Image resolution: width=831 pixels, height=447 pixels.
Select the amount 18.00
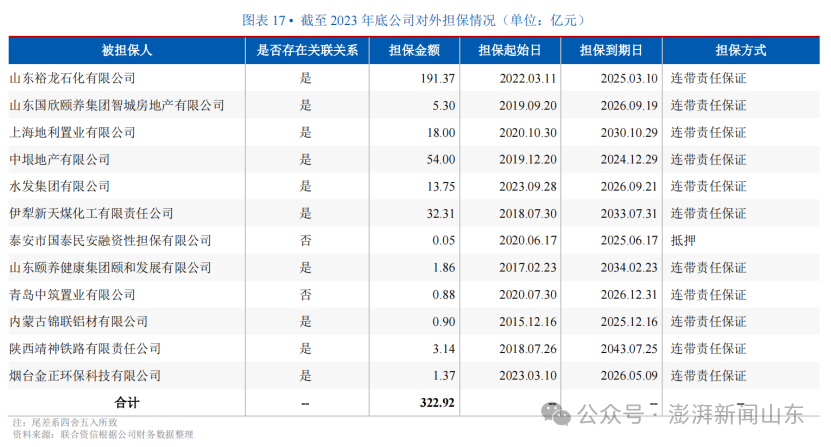click(x=441, y=133)
